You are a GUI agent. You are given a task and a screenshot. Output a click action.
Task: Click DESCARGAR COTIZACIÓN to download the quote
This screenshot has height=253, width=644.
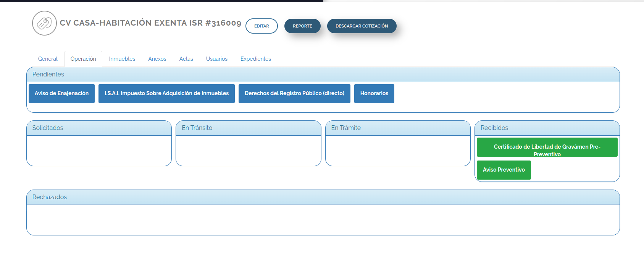362,26
